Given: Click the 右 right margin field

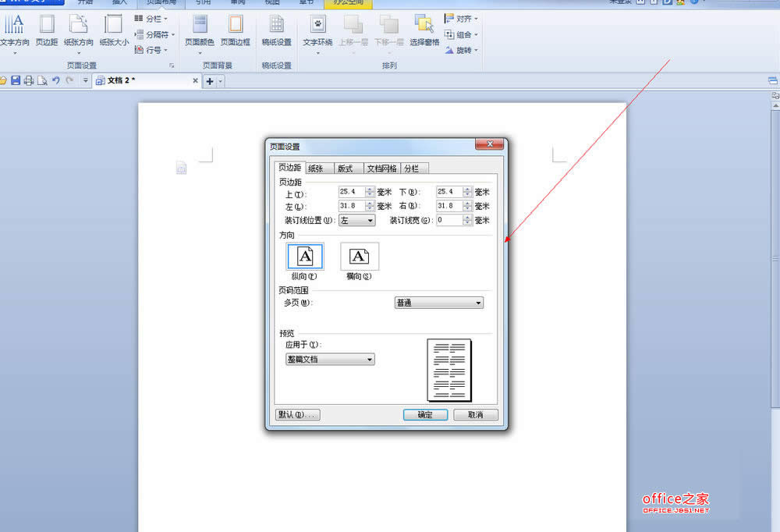Looking at the screenshot, I should click(x=449, y=206).
